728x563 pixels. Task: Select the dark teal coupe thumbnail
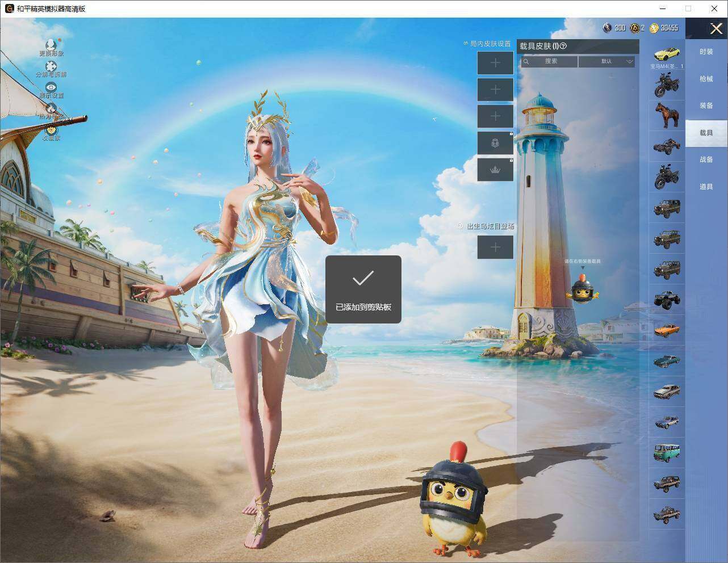tap(667, 360)
